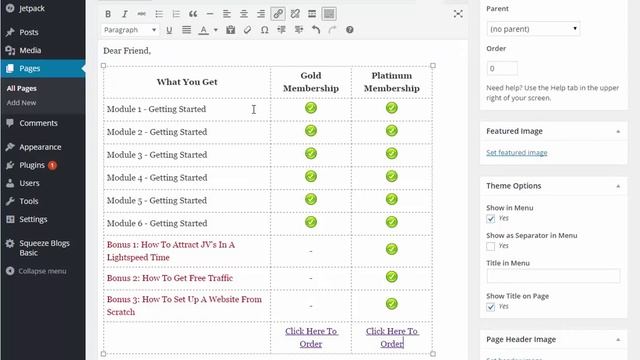Insert a special character (omega)
Screen dimensions: 640x360
click(x=264, y=30)
